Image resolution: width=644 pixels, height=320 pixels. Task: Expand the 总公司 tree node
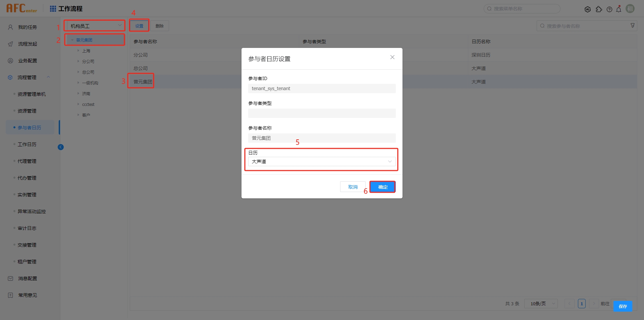pos(78,72)
